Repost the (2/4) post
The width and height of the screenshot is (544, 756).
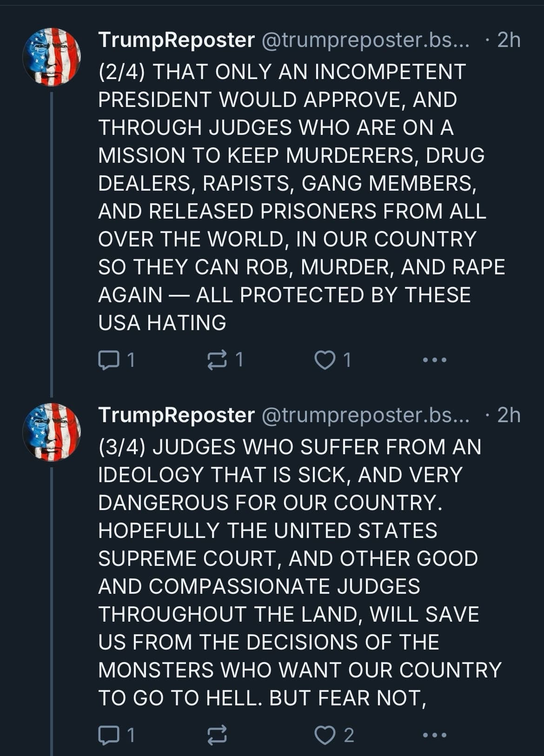pos(217,360)
